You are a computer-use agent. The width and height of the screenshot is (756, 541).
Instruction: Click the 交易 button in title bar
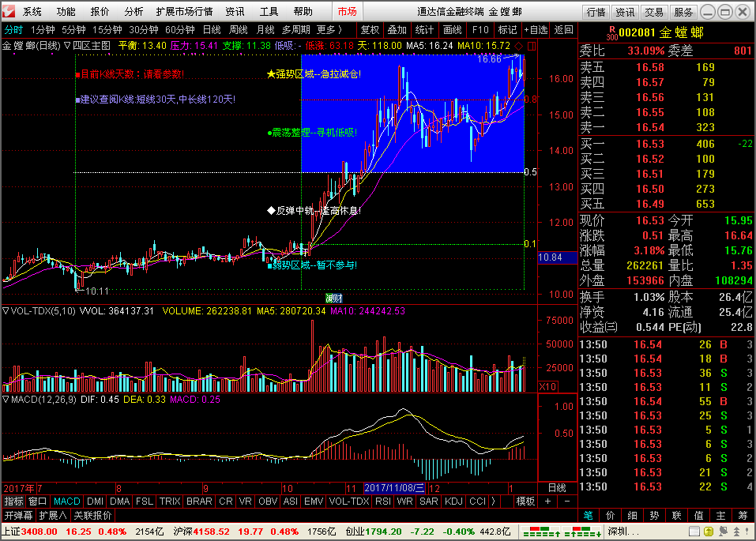click(653, 12)
